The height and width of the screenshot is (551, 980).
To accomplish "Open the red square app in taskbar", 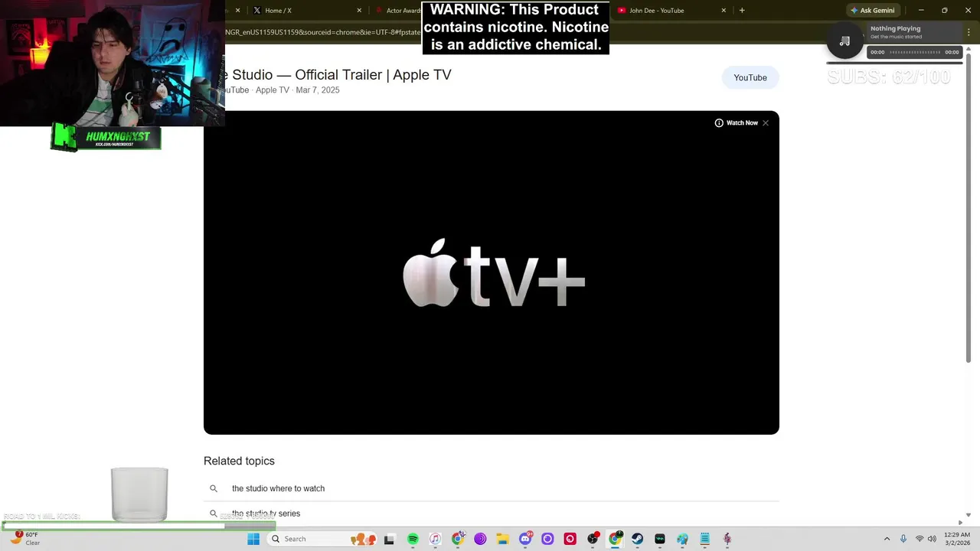I will pyautogui.click(x=570, y=539).
